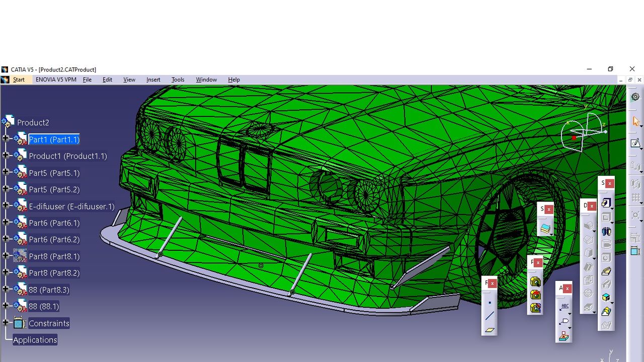
Task: Open the Insert menu
Action: pos(153,80)
